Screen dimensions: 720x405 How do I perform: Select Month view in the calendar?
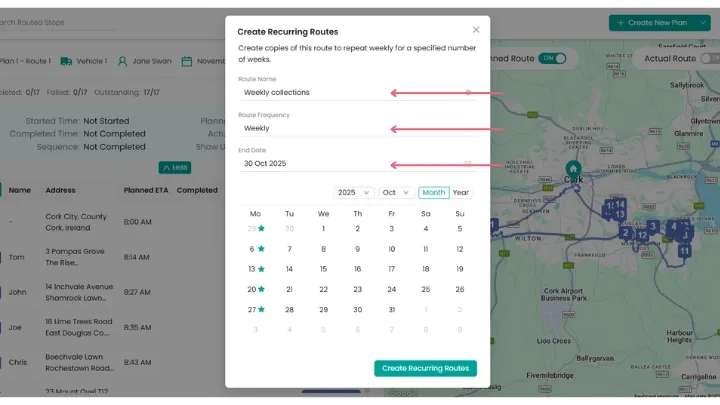pyautogui.click(x=434, y=192)
